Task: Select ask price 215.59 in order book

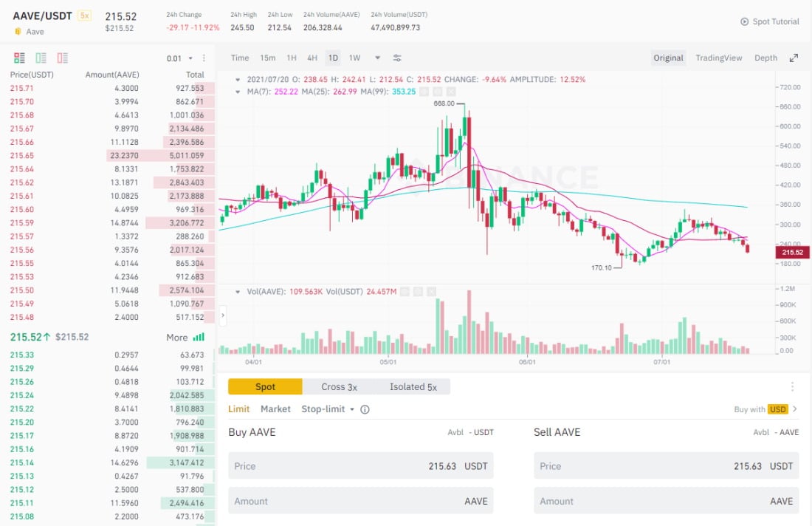Action: [21, 223]
